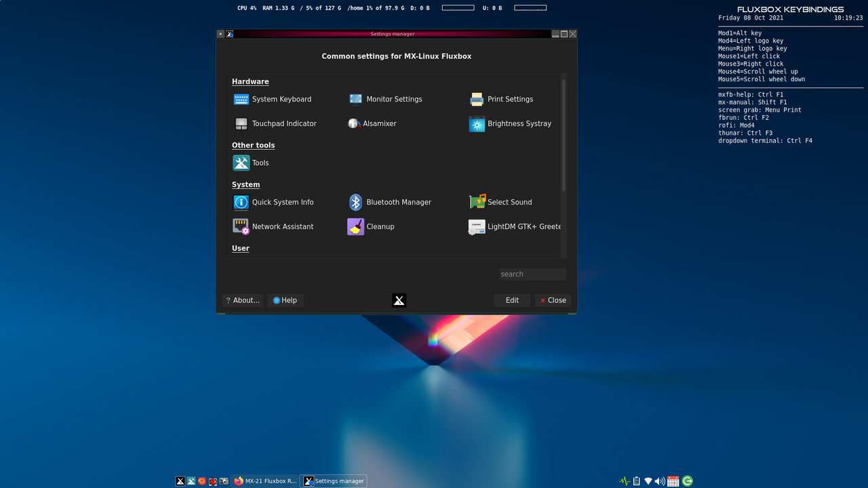This screenshot has width=868, height=488.
Task: Click the About... button
Action: (x=243, y=300)
